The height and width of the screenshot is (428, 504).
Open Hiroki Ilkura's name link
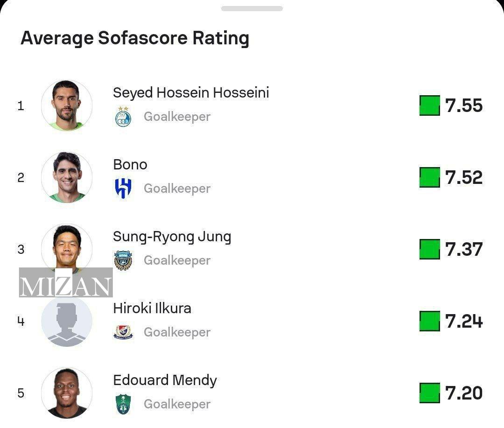152,308
